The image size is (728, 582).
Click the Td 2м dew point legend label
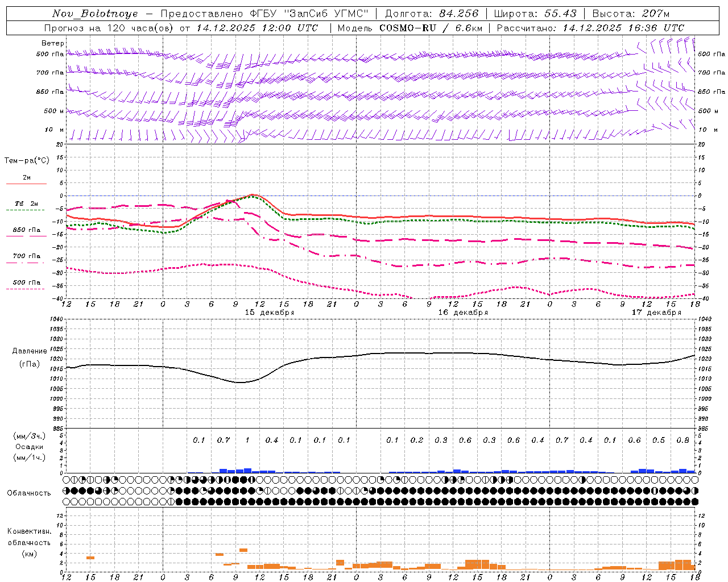[x=26, y=203]
